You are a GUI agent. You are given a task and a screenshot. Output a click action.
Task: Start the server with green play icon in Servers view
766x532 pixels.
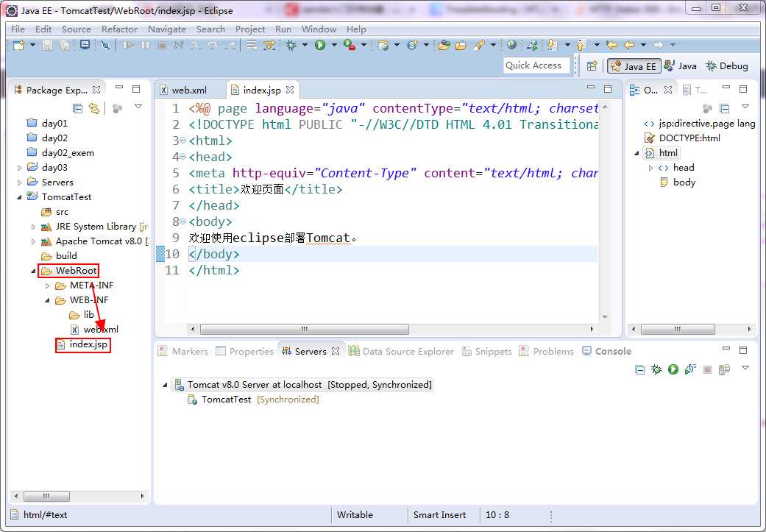[x=673, y=369]
